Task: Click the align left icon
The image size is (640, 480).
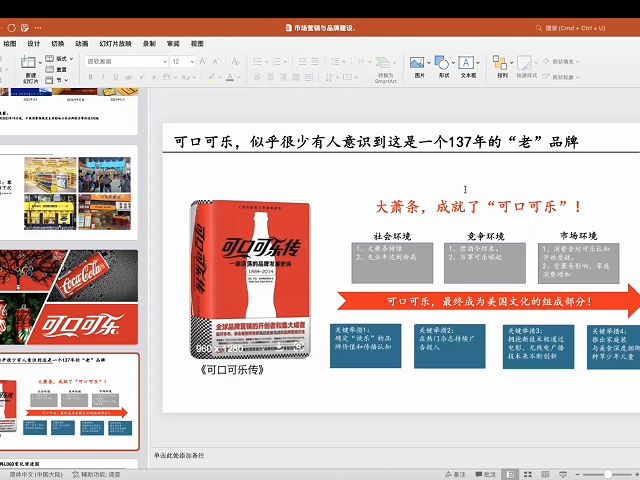Action: click(258, 77)
